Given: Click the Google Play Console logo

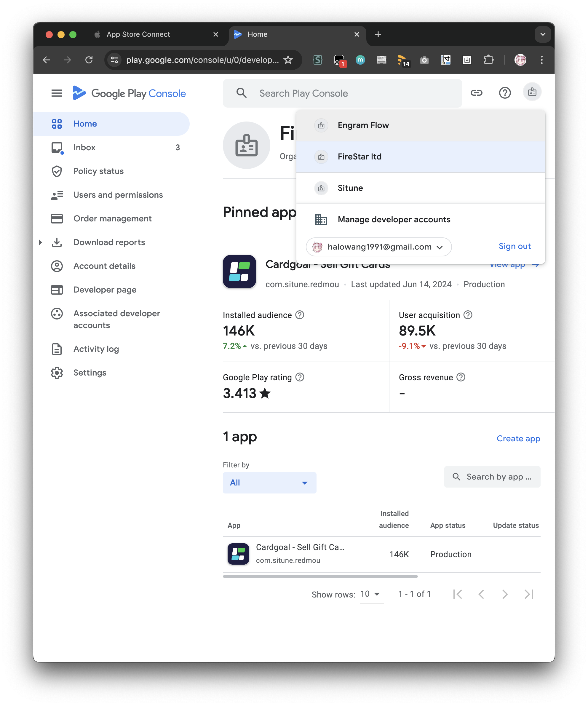Looking at the screenshot, I should [129, 93].
